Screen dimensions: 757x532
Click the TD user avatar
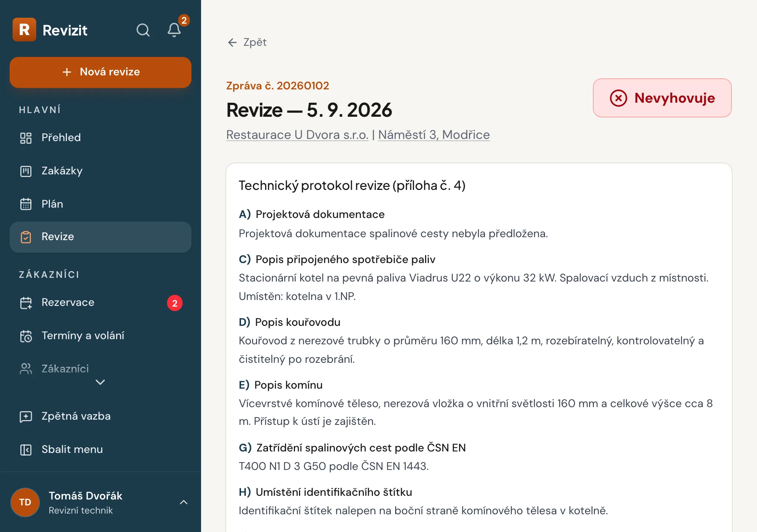tap(25, 502)
